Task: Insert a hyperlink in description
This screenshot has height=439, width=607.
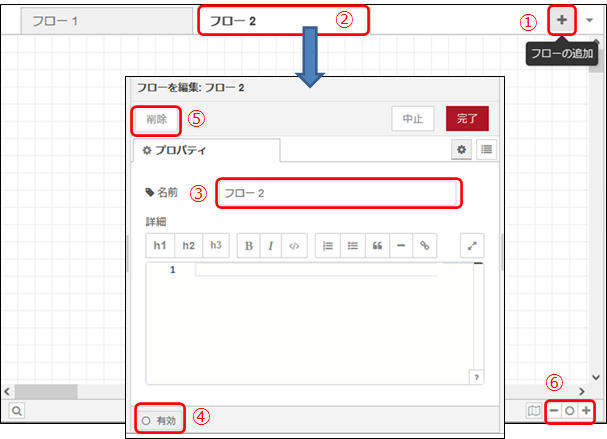Action: pos(425,245)
